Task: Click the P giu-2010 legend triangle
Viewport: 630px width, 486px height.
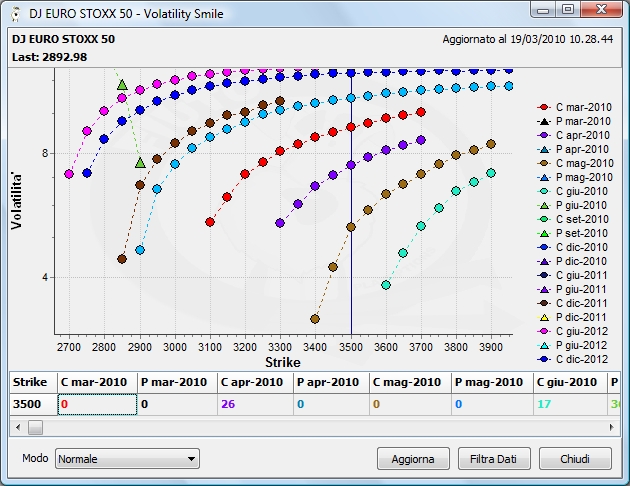Action: [x=544, y=205]
